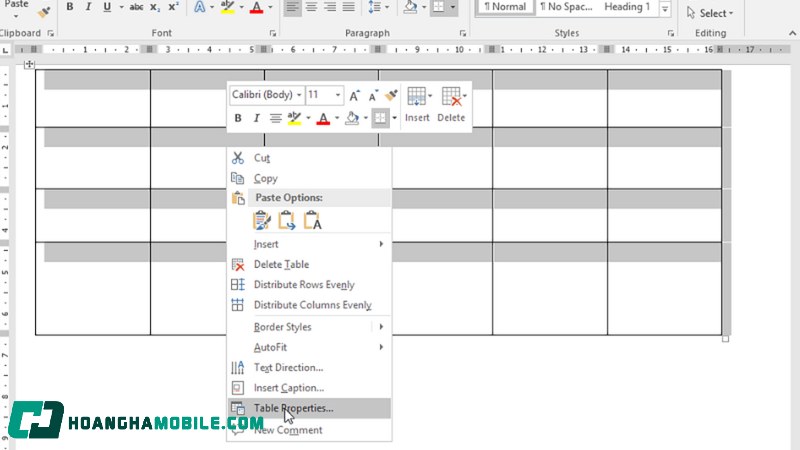Image resolution: width=800 pixels, height=450 pixels.
Task: Open Delete table options in mini toolbar
Action: (452, 105)
